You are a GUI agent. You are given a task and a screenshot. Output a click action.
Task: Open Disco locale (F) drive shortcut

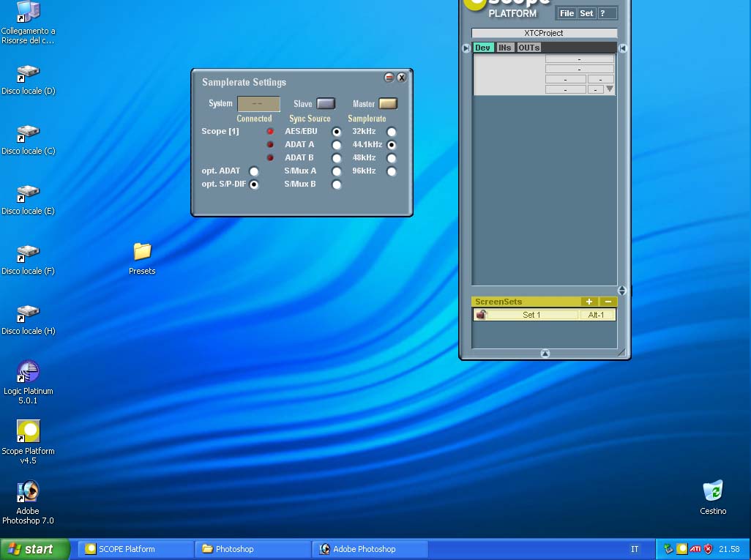pyautogui.click(x=28, y=259)
